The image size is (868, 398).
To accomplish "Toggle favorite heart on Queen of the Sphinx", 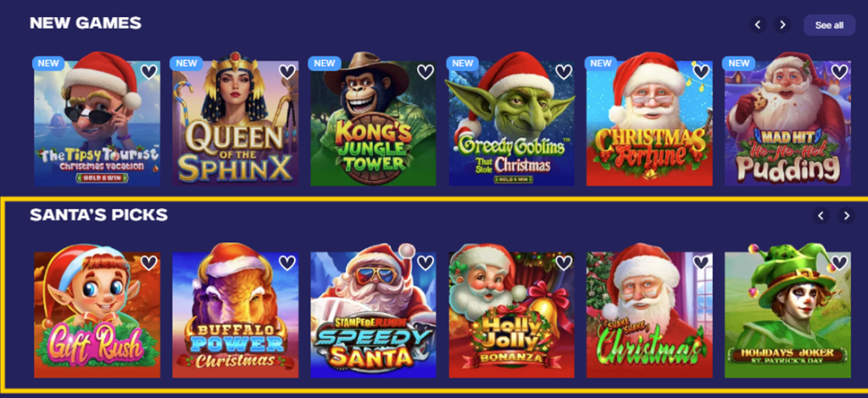I will pyautogui.click(x=287, y=72).
